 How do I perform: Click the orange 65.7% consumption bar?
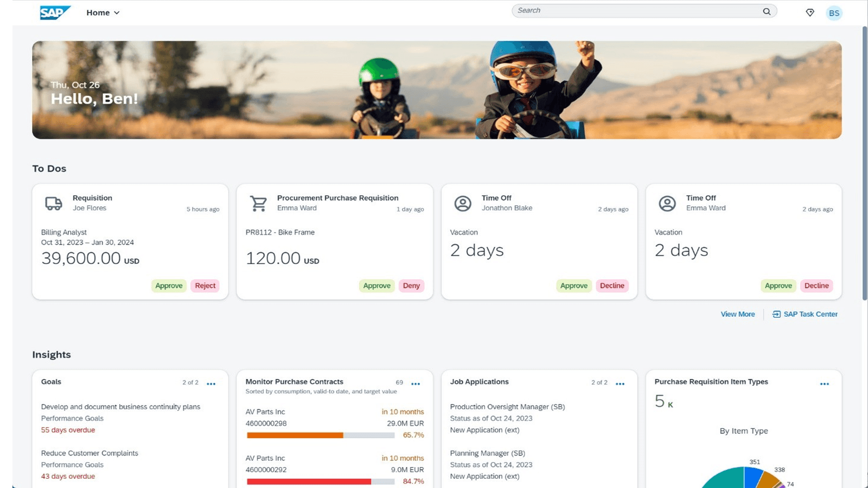[x=295, y=435]
